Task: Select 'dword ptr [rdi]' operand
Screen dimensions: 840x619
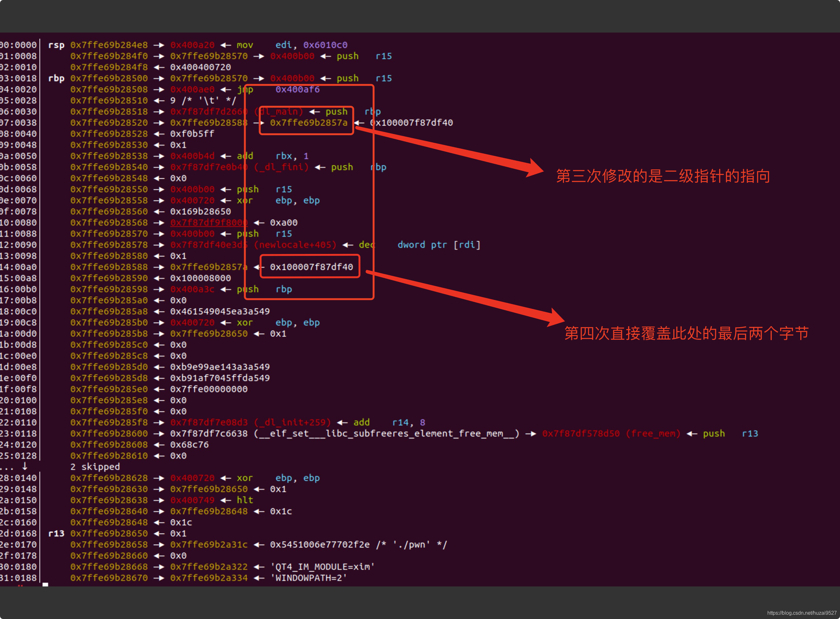Action: click(x=439, y=245)
